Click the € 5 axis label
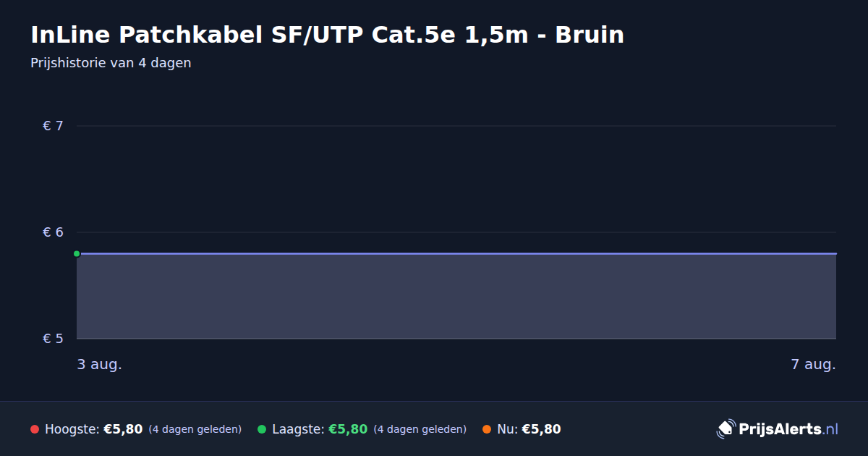This screenshot has width=868, height=456. point(54,339)
